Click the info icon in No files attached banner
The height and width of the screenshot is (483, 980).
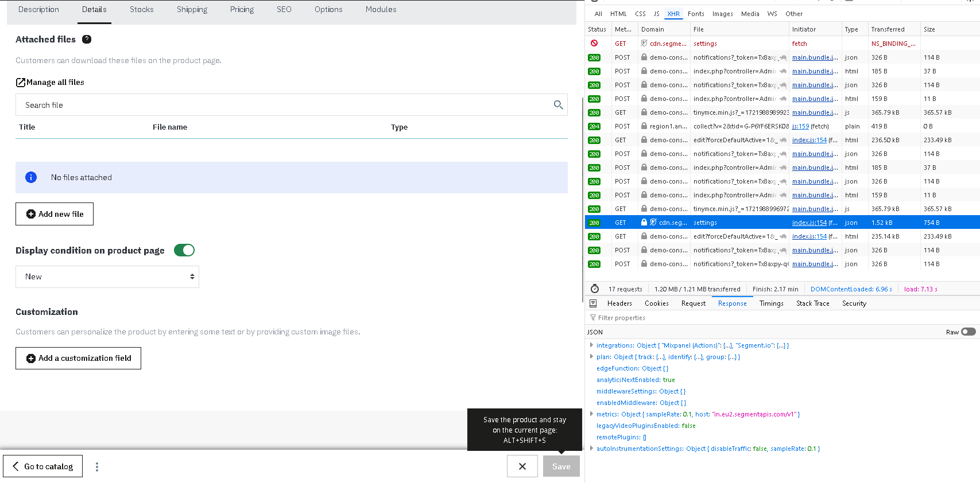coord(31,177)
